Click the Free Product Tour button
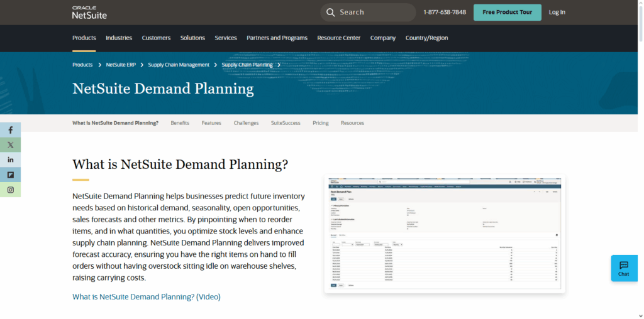The image size is (644, 319). coord(508,13)
